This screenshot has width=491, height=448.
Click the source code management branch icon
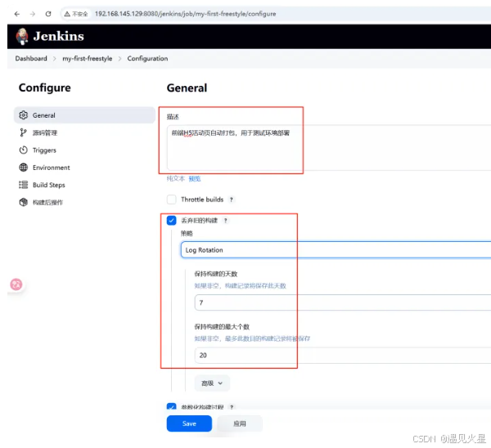[23, 132]
